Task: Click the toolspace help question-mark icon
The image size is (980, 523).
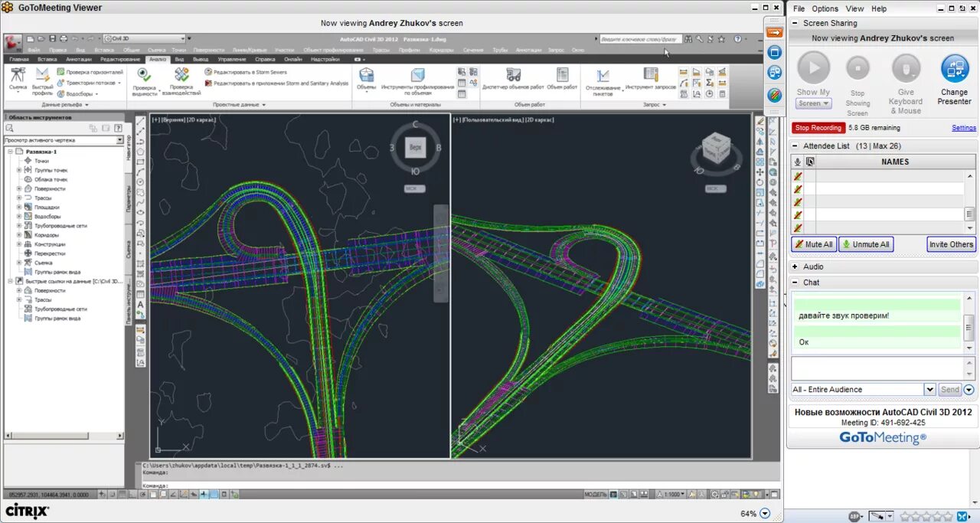Action: 118,129
